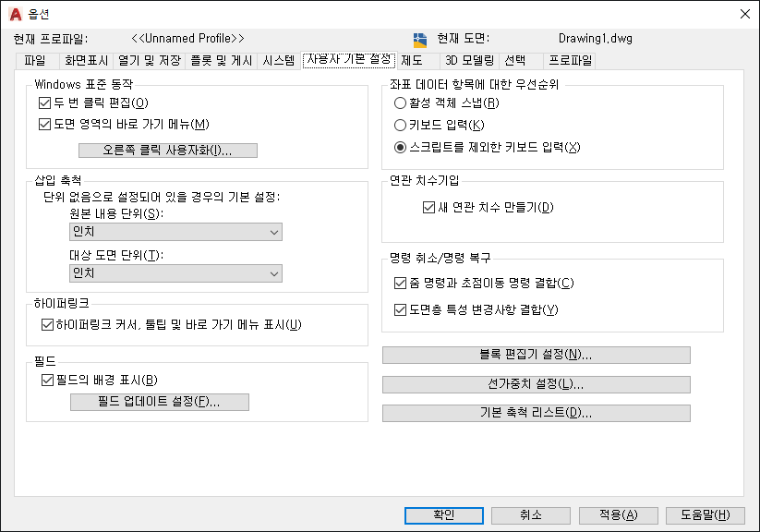Click the Drawing1.dwg file name text

tap(596, 38)
